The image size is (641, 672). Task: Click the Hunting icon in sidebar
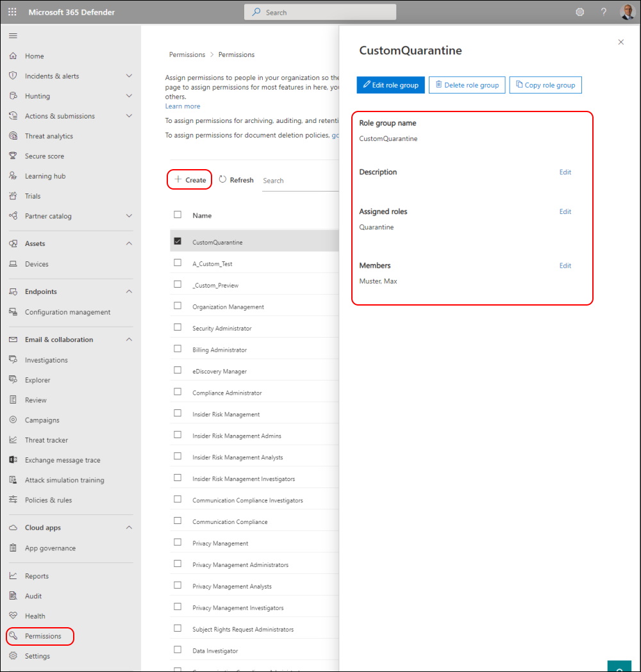coord(13,95)
